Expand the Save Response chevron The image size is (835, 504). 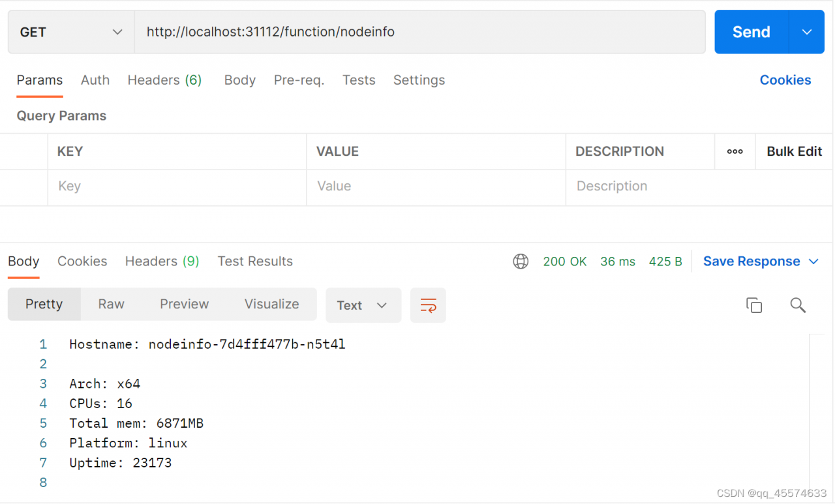coord(813,261)
